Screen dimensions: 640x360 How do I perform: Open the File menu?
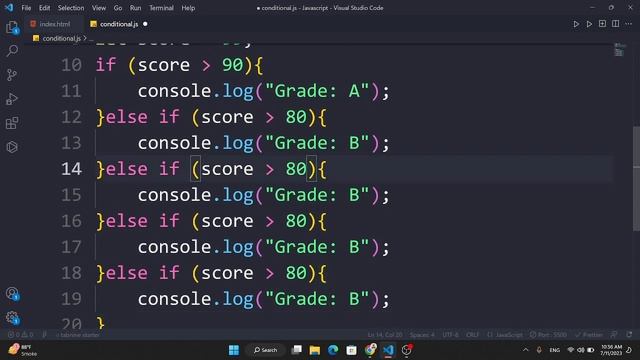pyautogui.click(x=26, y=8)
